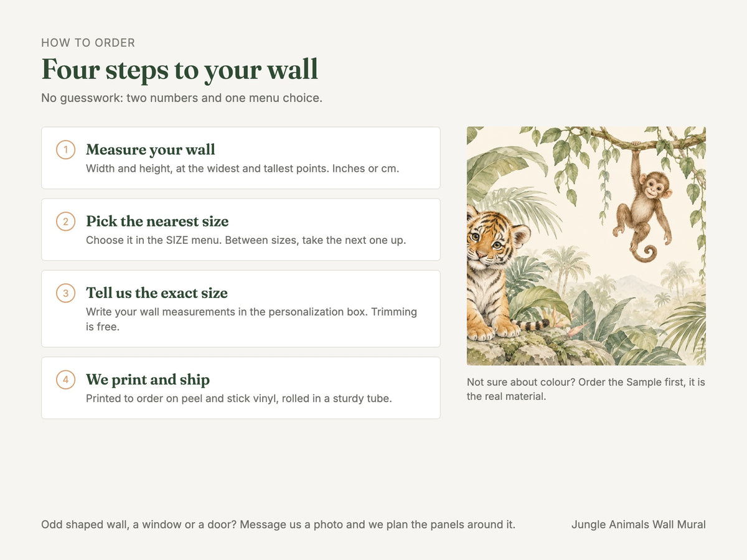The height and width of the screenshot is (560, 747).
Task: Click the circled number 4 icon
Action: coord(66,380)
